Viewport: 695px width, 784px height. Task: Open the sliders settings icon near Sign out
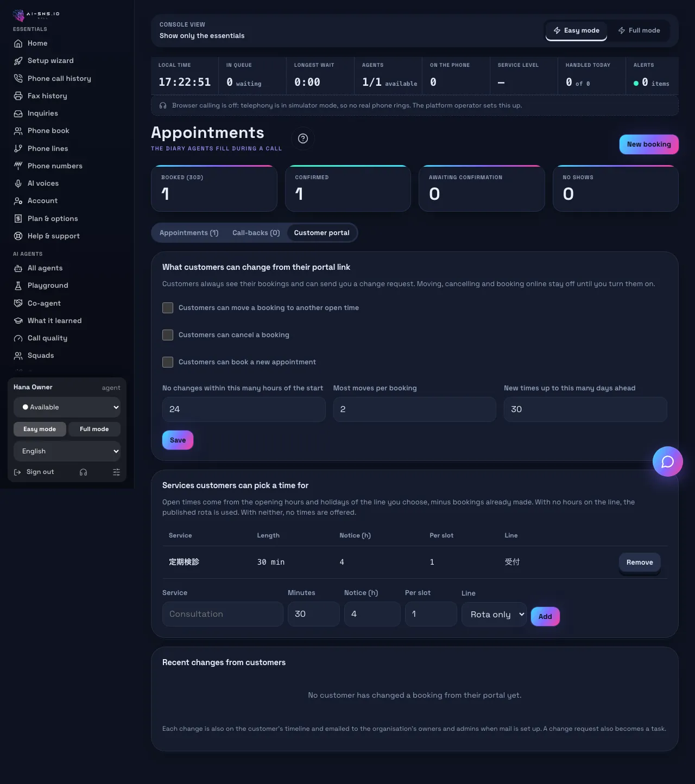(116, 472)
